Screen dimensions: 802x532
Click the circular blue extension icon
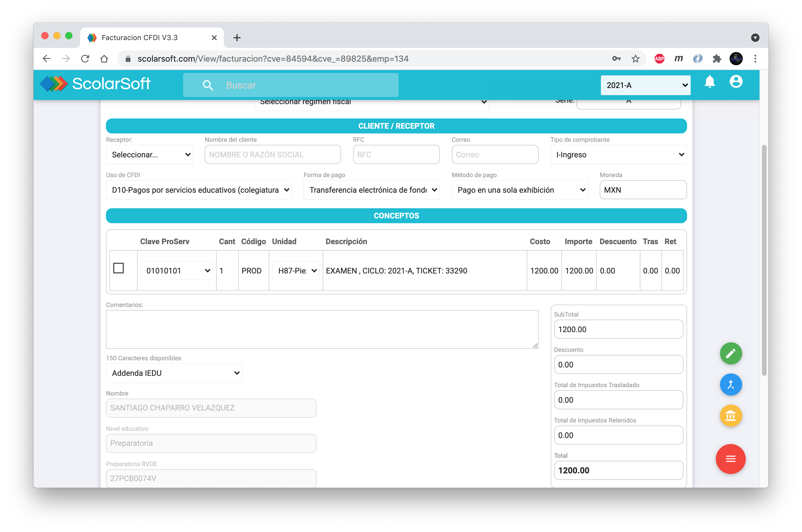pyautogui.click(x=698, y=59)
